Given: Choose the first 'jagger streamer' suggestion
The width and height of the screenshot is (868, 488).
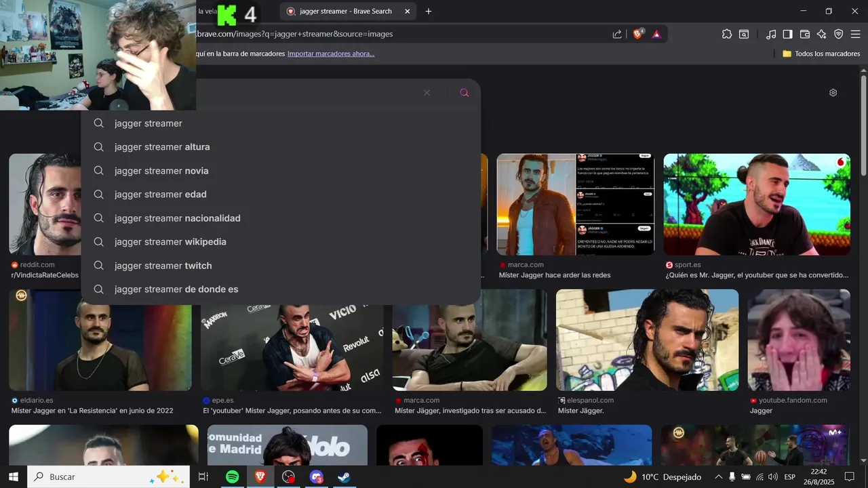Looking at the screenshot, I should [x=281, y=123].
